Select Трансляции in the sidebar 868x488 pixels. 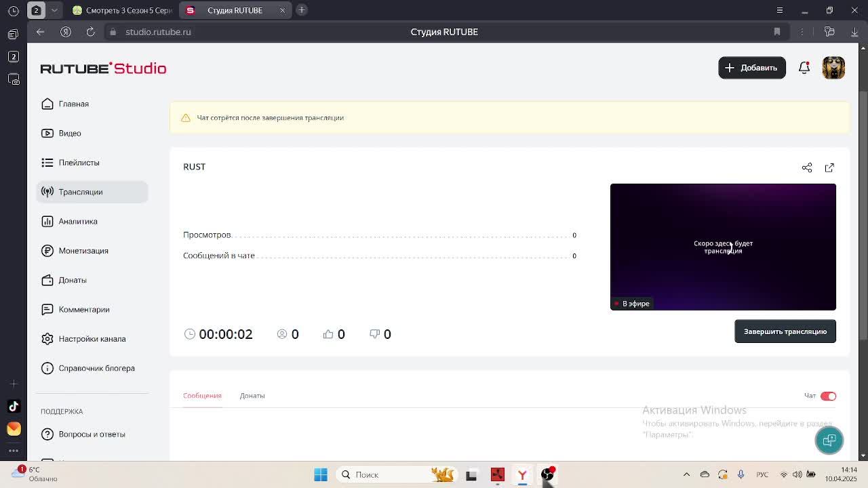point(92,192)
